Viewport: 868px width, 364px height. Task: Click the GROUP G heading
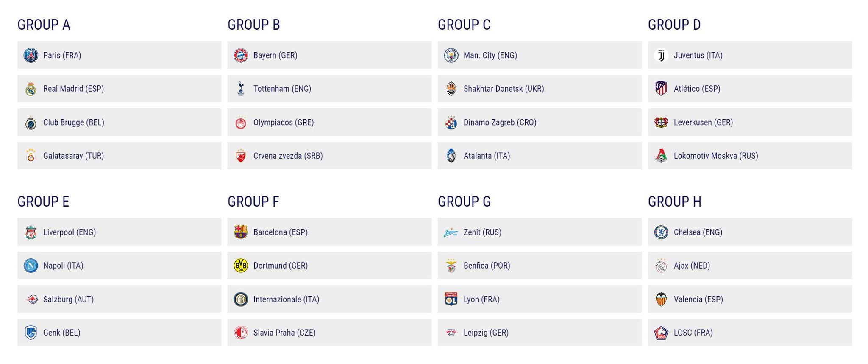point(464,202)
